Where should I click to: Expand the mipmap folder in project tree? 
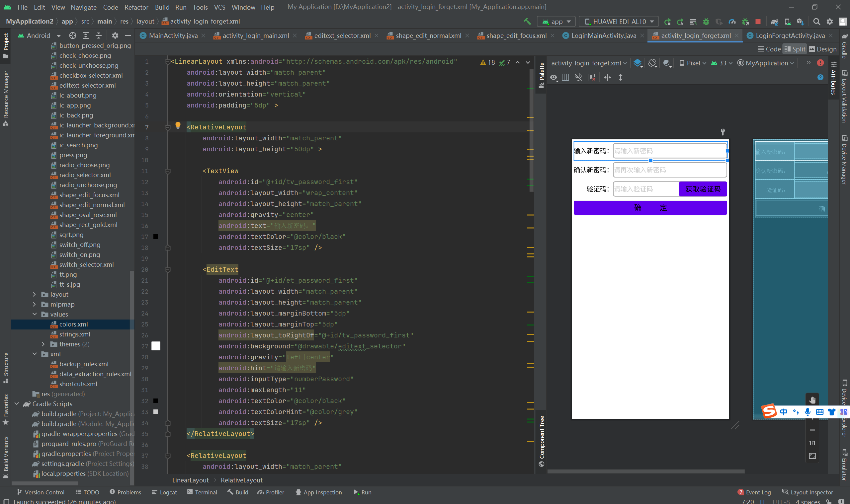tap(34, 304)
